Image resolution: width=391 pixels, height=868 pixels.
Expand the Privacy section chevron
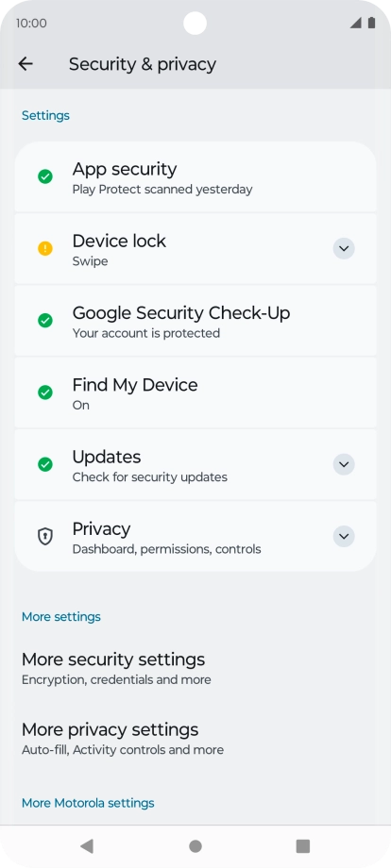[344, 537]
